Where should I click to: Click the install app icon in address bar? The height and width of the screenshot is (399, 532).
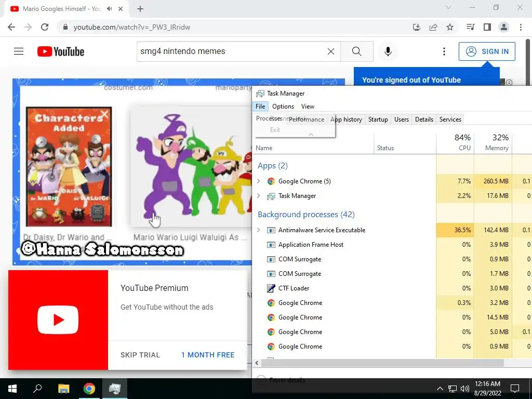coord(417,27)
